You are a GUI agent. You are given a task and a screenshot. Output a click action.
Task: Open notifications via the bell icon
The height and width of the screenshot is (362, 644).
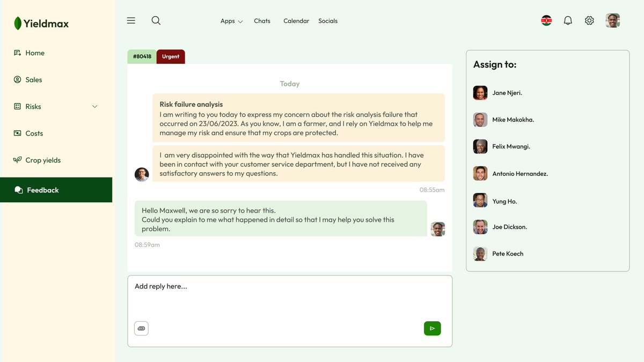pyautogui.click(x=567, y=20)
